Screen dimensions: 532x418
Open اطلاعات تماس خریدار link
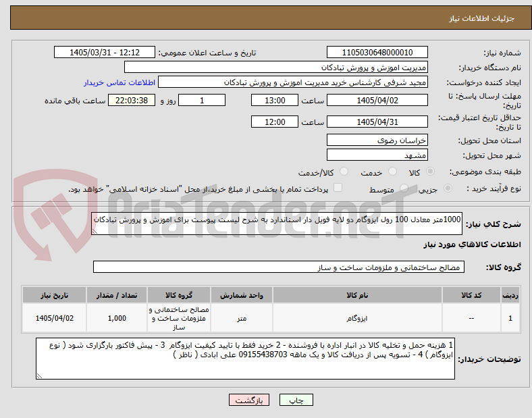point(119,82)
